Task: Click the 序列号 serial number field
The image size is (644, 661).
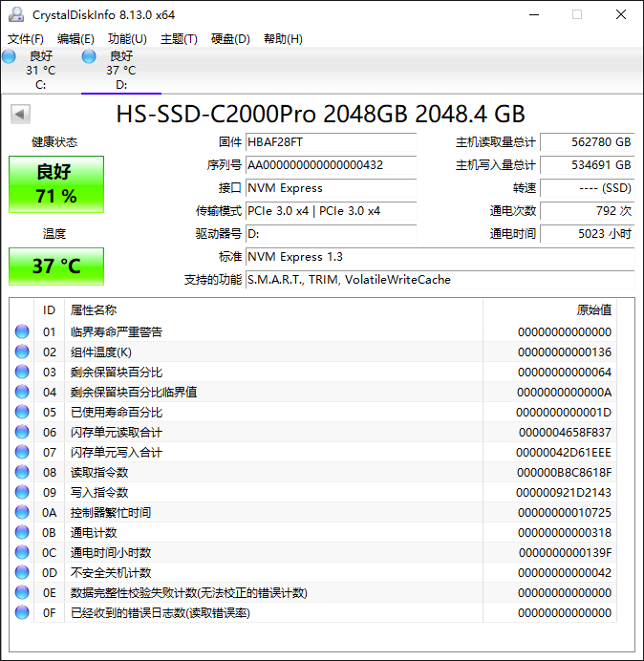Action: (331, 165)
